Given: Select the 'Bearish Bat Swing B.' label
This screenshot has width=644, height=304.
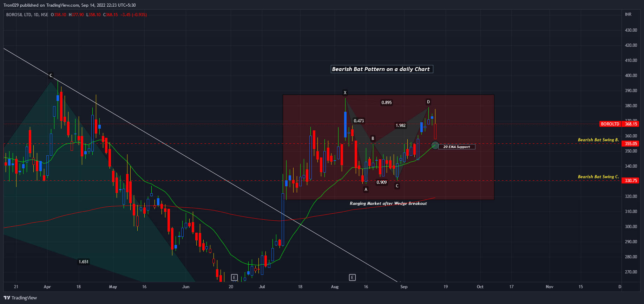Looking at the screenshot, I should (598, 140).
